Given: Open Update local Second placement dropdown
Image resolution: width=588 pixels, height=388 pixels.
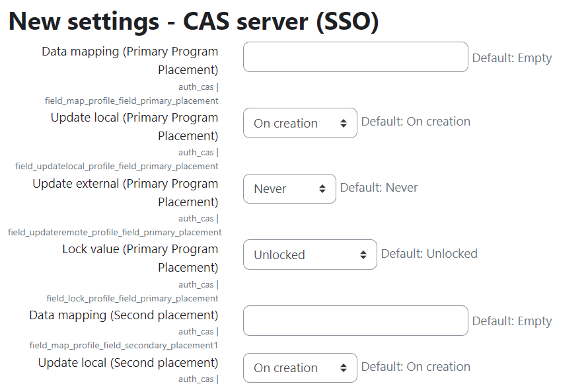Looking at the screenshot, I should [300, 368].
